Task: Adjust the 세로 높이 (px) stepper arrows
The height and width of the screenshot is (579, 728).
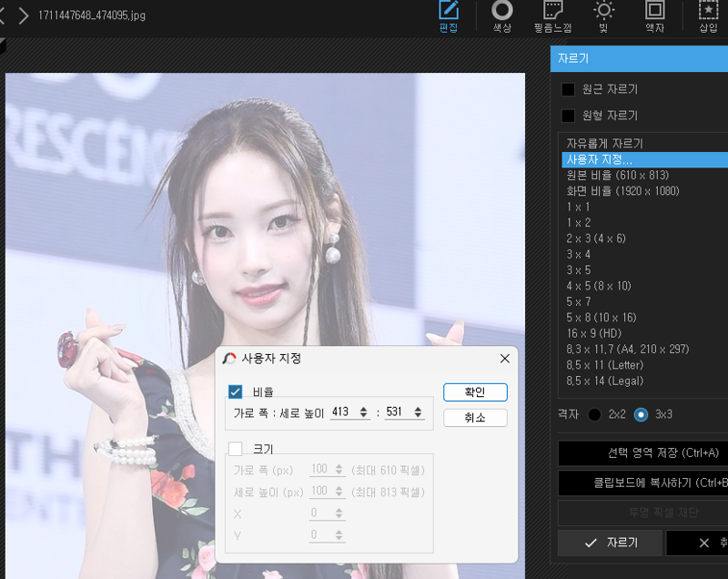Action: point(339,491)
